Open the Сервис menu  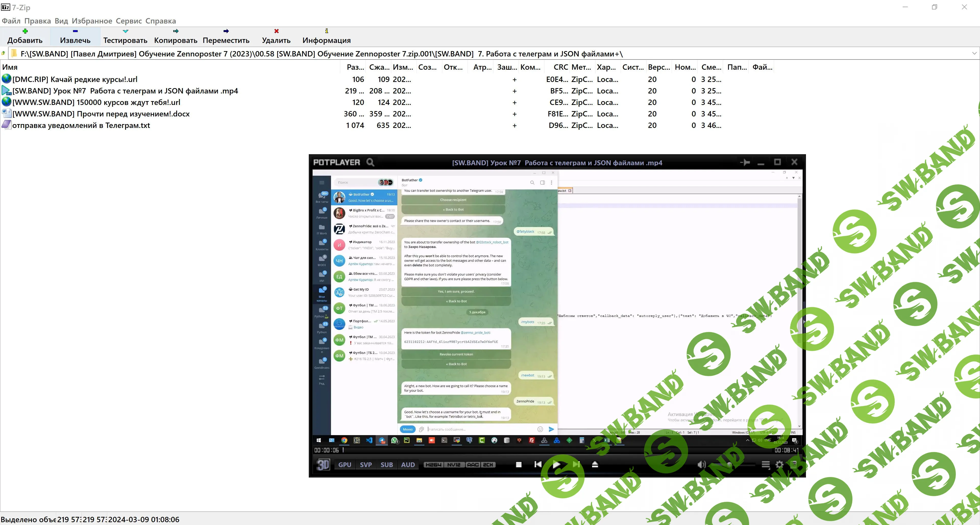(129, 21)
